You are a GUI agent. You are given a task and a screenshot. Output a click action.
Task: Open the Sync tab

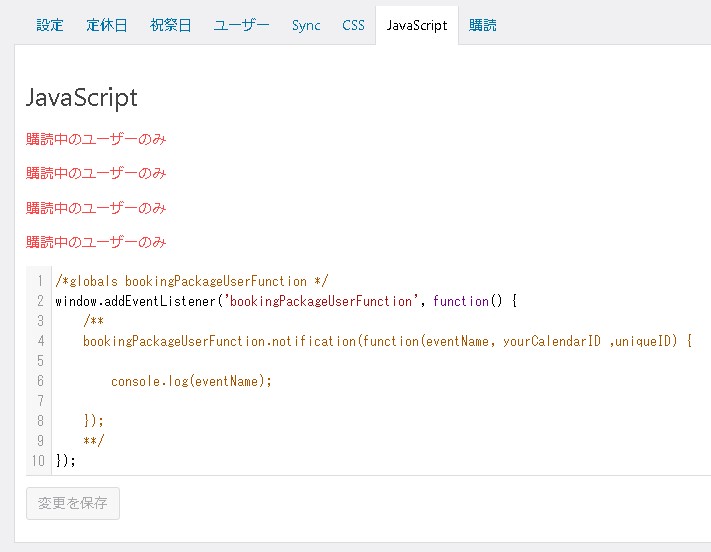point(306,25)
